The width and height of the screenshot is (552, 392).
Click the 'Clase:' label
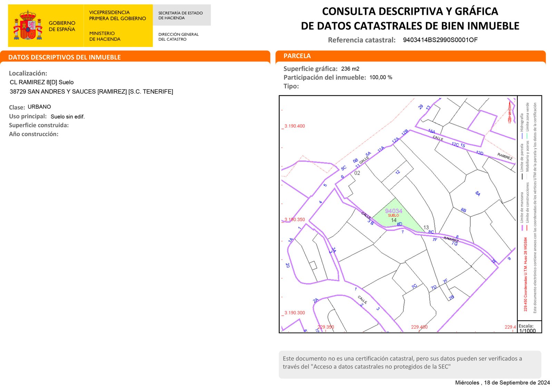(x=17, y=107)
